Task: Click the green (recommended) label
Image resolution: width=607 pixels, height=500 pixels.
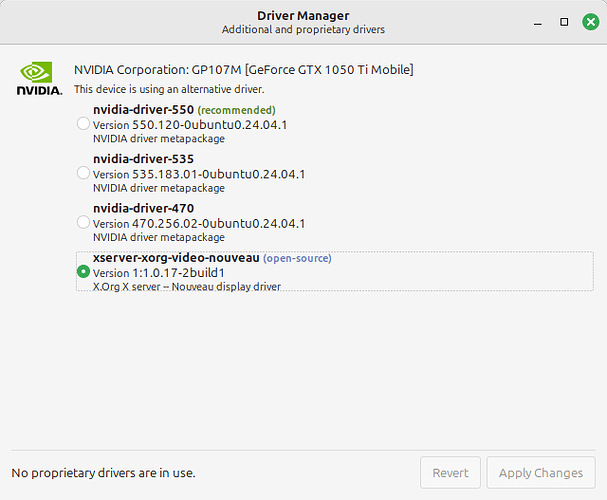Action: (237, 110)
